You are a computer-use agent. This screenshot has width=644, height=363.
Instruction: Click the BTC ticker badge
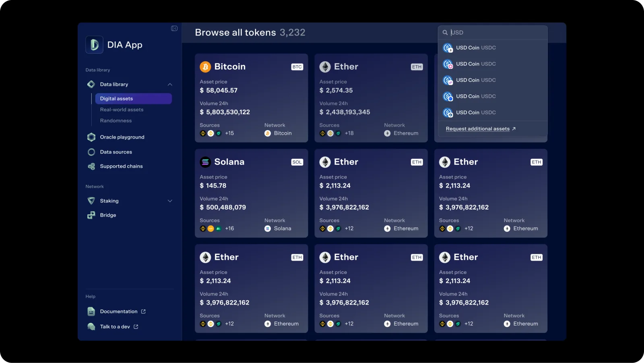click(x=297, y=67)
